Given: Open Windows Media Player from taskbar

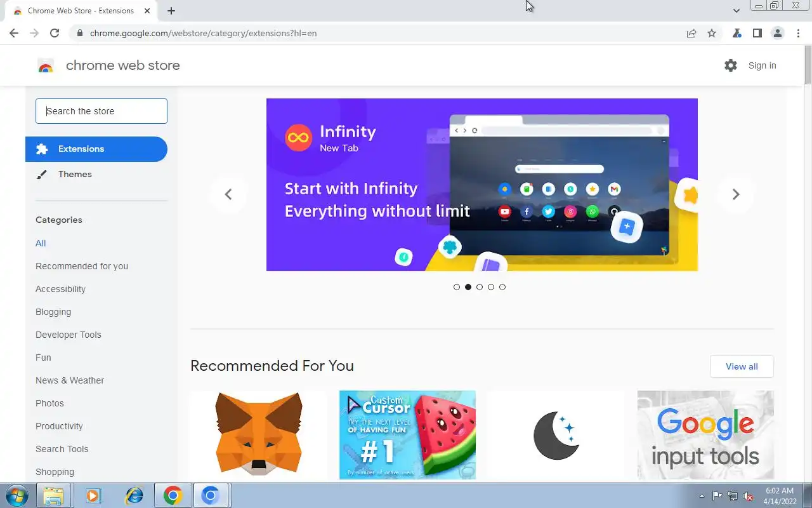Looking at the screenshot, I should click(x=93, y=495).
